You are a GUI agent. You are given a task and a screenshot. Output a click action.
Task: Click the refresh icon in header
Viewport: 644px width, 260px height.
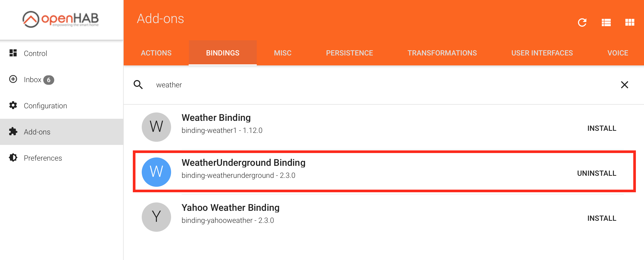[x=582, y=22]
